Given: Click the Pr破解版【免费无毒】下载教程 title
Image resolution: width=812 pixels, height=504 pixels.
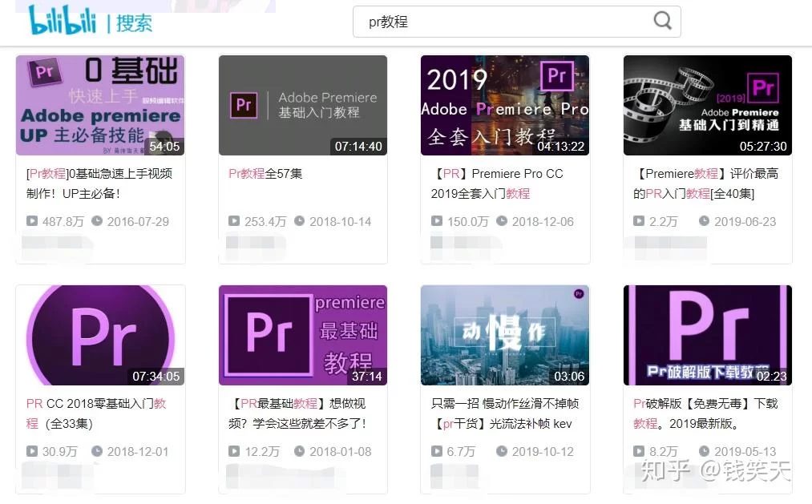Looking at the screenshot, I should (x=705, y=413).
